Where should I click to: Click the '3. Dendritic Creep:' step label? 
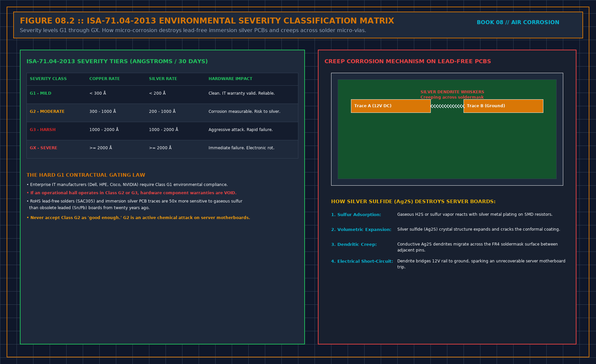(354, 245)
